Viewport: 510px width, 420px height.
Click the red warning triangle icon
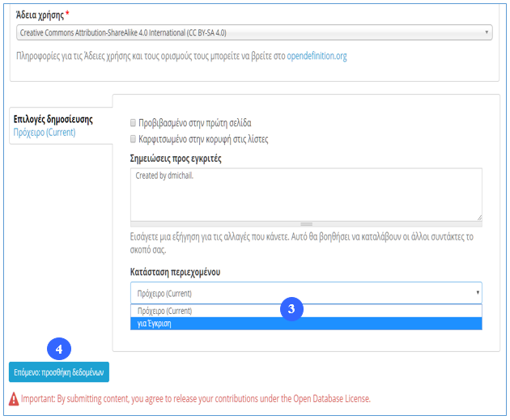(x=14, y=399)
